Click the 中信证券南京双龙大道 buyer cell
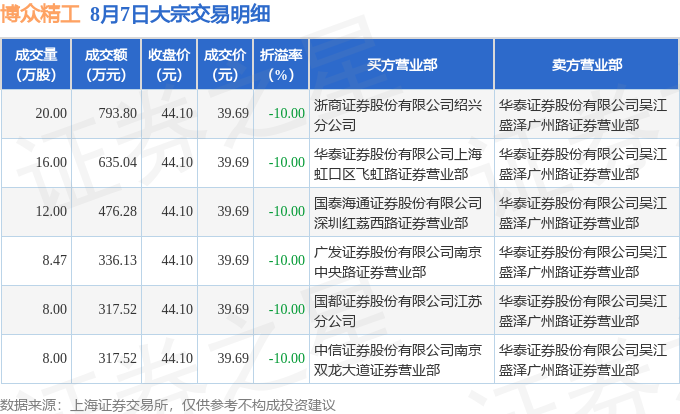 [x=402, y=359]
